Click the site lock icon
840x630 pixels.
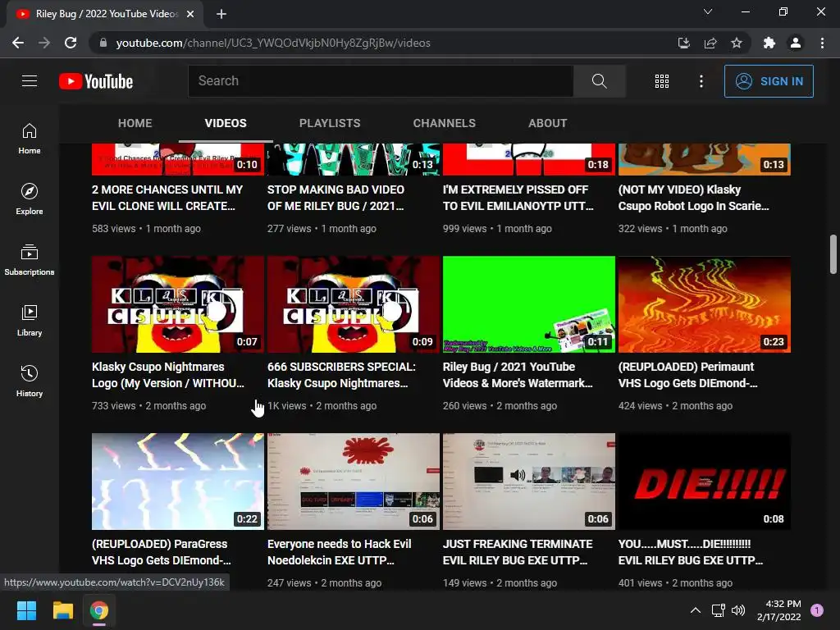(103, 43)
